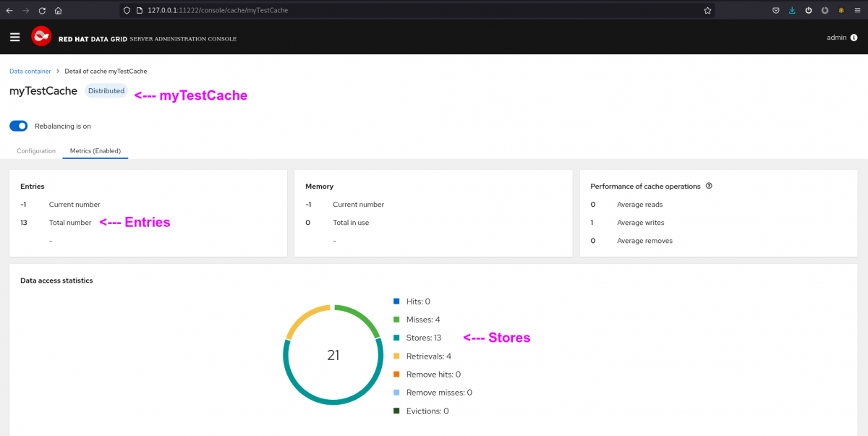Select the Metrics (Enabled) tab

(95, 151)
